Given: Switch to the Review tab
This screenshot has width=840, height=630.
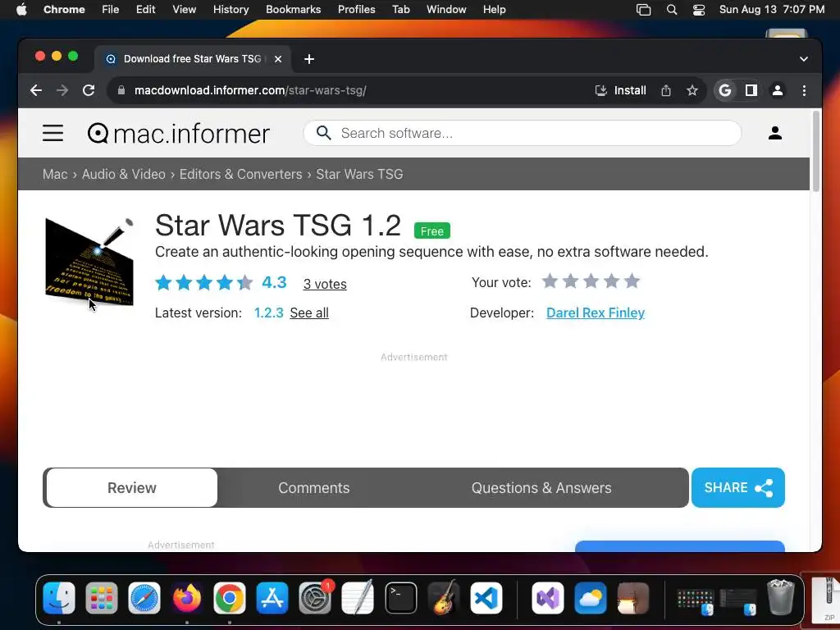Looking at the screenshot, I should click(132, 488).
